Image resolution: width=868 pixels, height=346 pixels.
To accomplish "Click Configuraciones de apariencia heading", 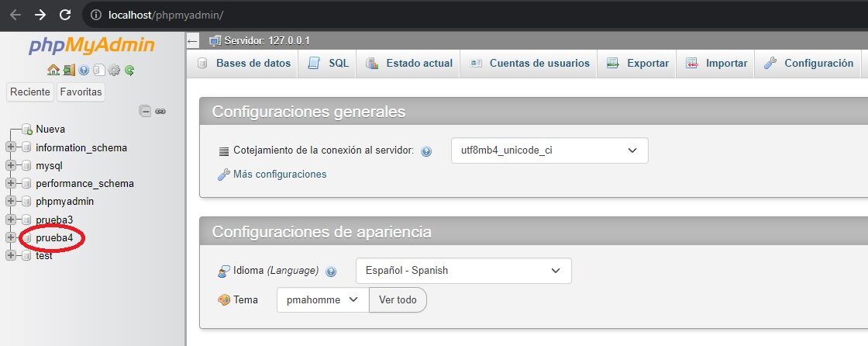I will click(322, 231).
